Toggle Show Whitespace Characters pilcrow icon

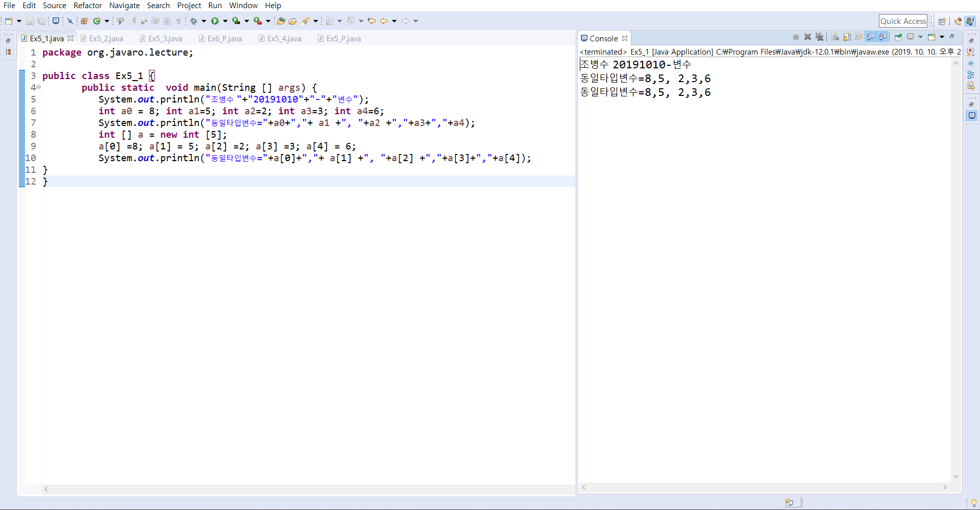point(179,21)
